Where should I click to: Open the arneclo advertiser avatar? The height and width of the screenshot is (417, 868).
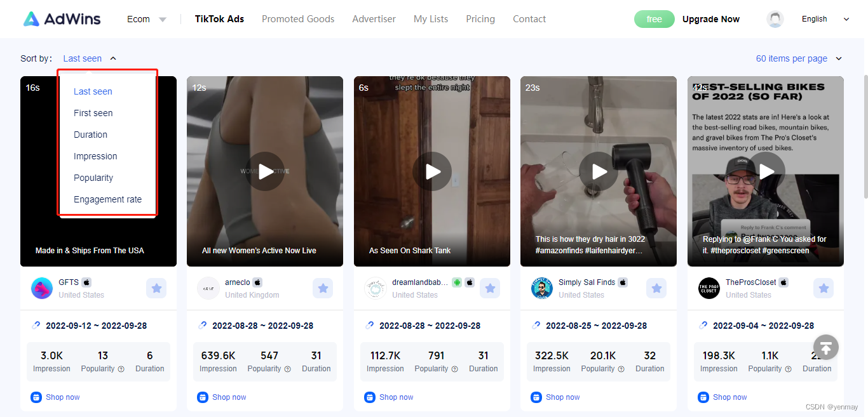click(x=208, y=288)
